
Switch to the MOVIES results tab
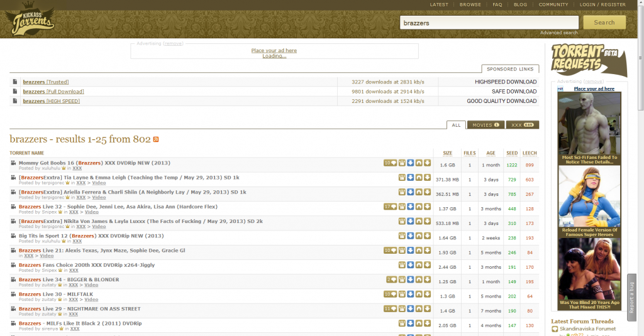pos(486,125)
